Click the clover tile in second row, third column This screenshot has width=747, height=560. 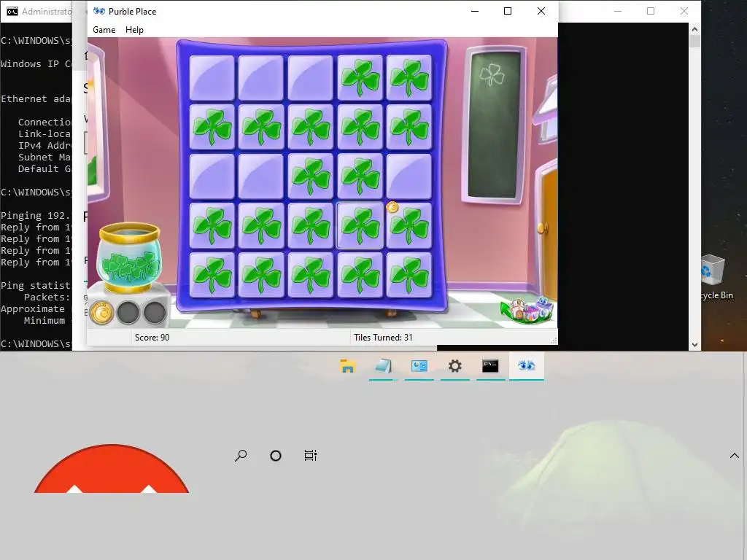[311, 127]
